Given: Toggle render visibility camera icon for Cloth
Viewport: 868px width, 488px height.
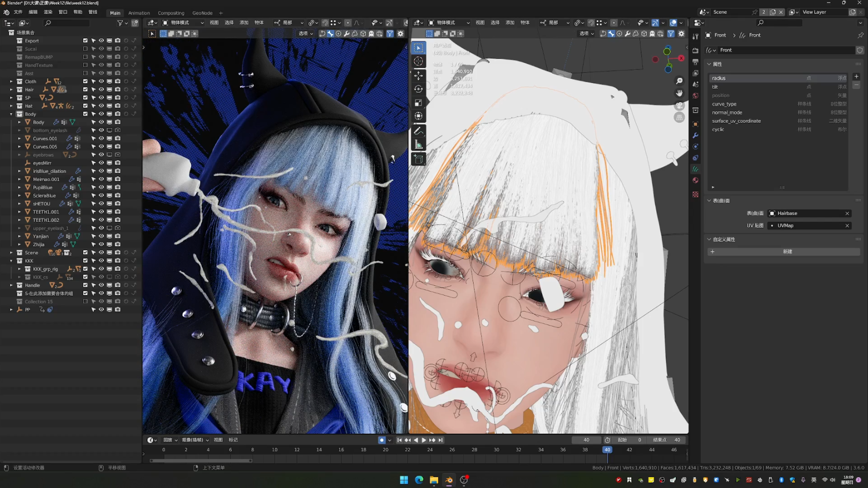Looking at the screenshot, I should point(118,81).
